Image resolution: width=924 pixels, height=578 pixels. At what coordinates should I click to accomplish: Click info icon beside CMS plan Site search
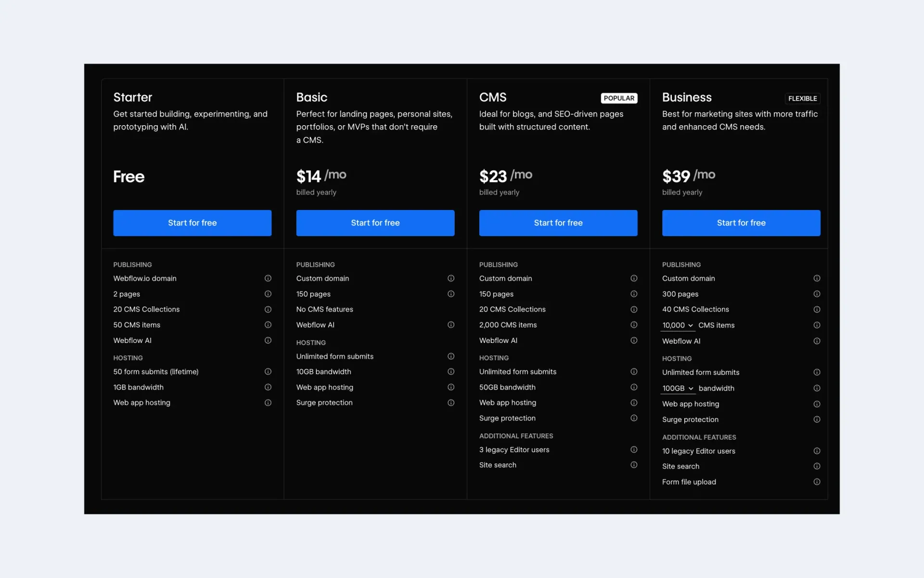634,465
